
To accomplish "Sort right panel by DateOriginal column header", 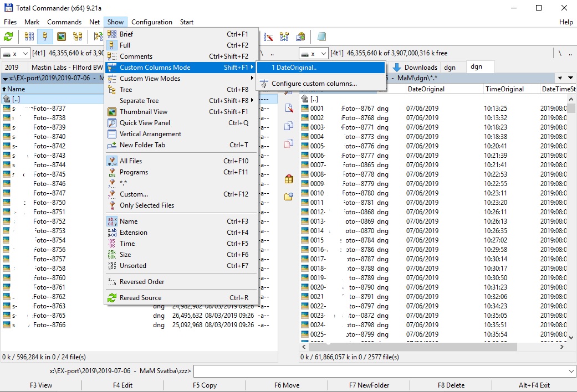I will [445, 89].
